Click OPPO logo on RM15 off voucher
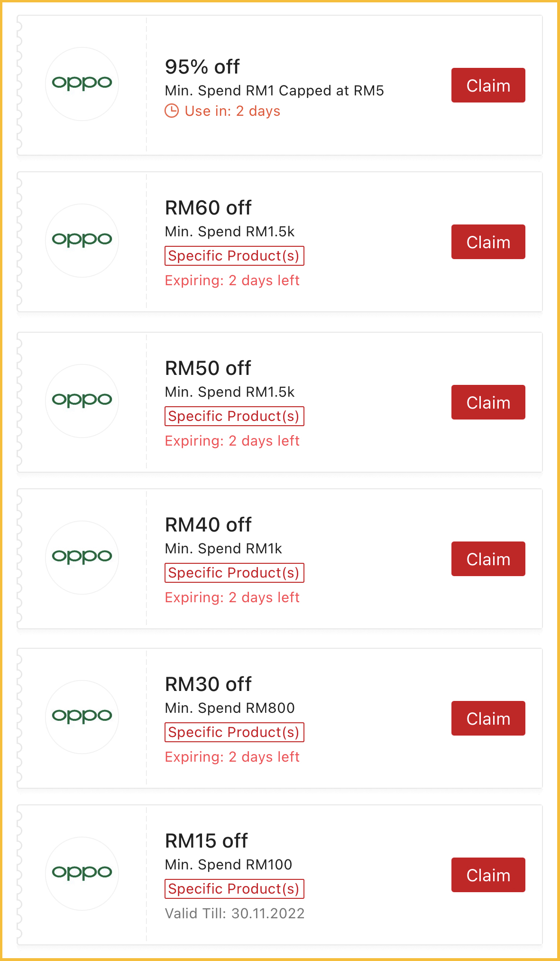 tap(82, 873)
